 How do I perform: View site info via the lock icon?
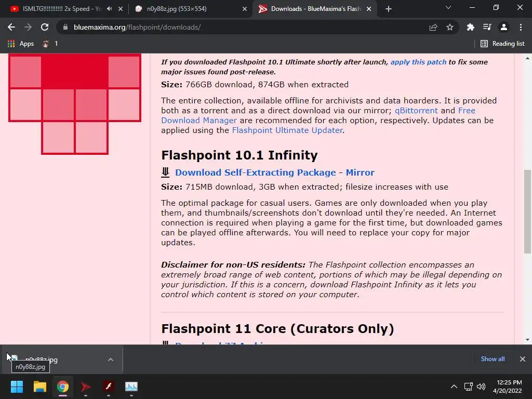coord(65,27)
